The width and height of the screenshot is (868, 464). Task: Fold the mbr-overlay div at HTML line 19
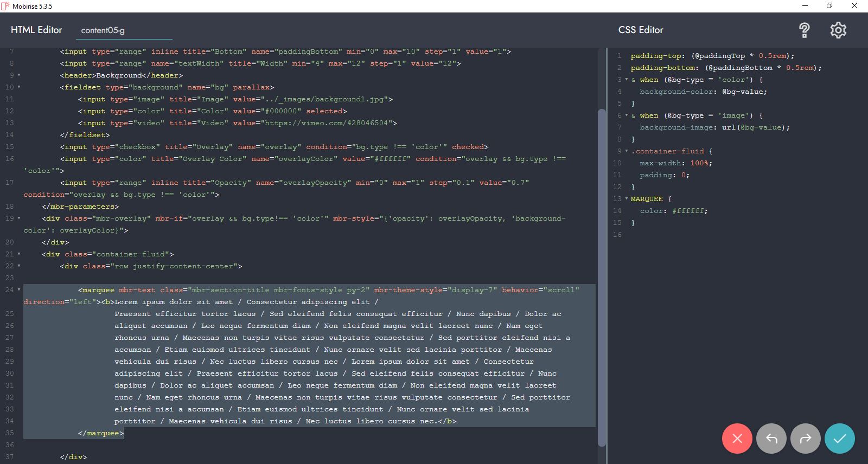click(19, 218)
